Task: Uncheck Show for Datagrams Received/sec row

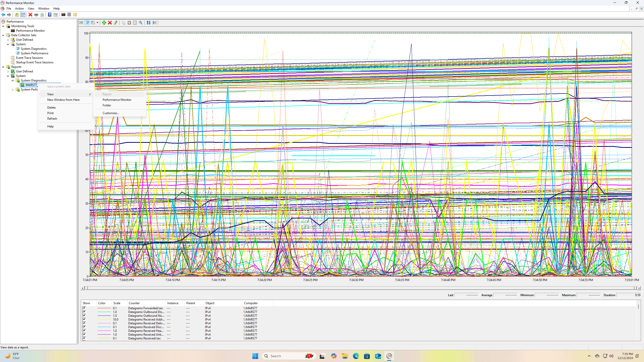Action: tap(84, 338)
